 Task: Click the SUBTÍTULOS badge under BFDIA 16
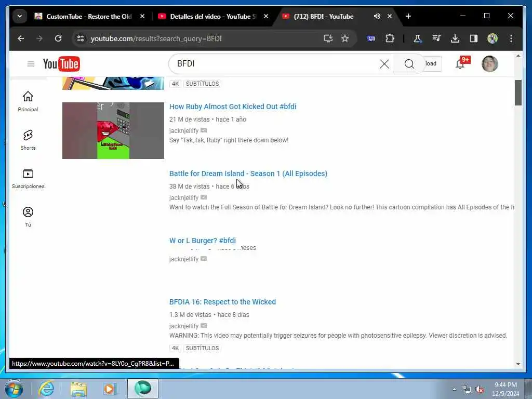pos(202,348)
